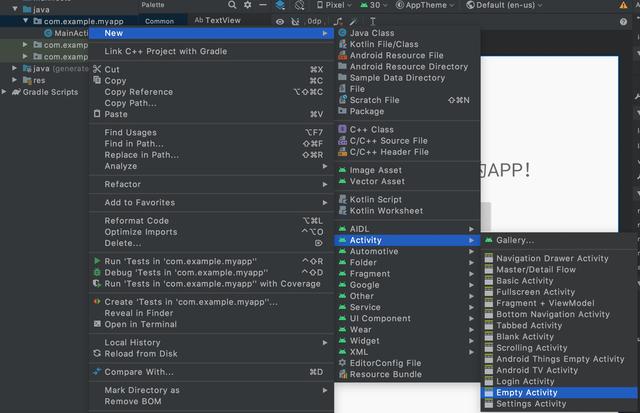640x413 pixels.
Task: Select Settings Activity
Action: coord(559,404)
